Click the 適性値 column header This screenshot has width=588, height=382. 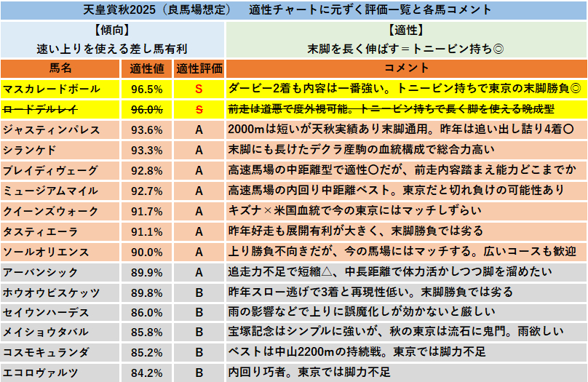coord(146,68)
